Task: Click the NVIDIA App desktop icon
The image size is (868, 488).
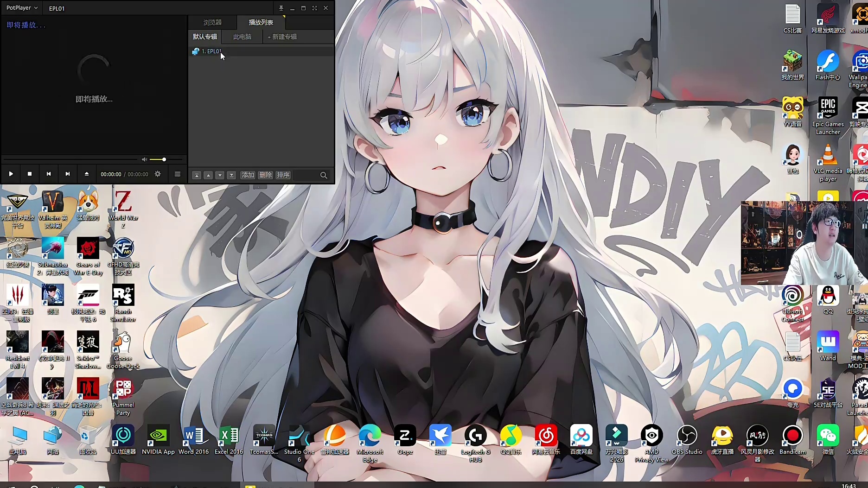Action: (158, 440)
